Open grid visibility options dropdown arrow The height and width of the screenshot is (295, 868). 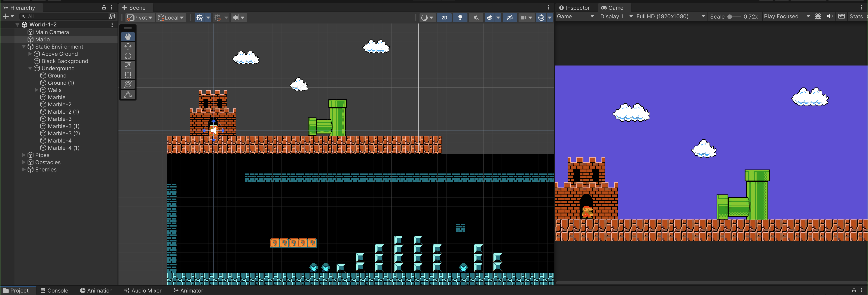(208, 18)
